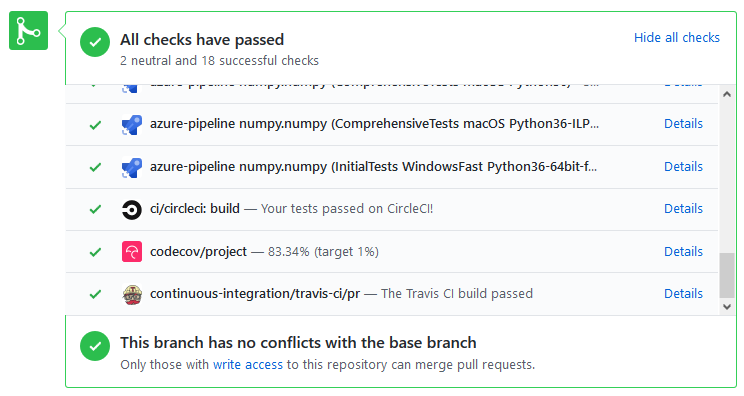Open Details for travis-ci/pr check

click(x=683, y=294)
